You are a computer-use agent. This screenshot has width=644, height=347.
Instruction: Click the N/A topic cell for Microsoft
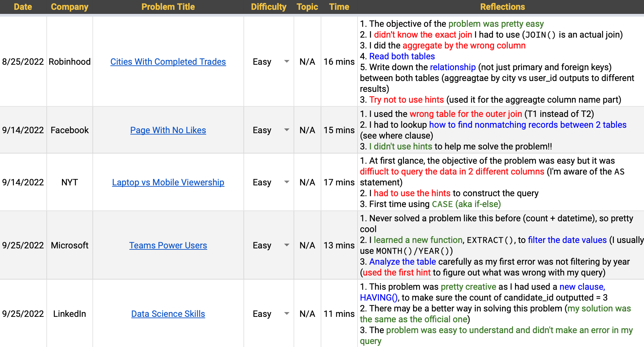click(307, 245)
